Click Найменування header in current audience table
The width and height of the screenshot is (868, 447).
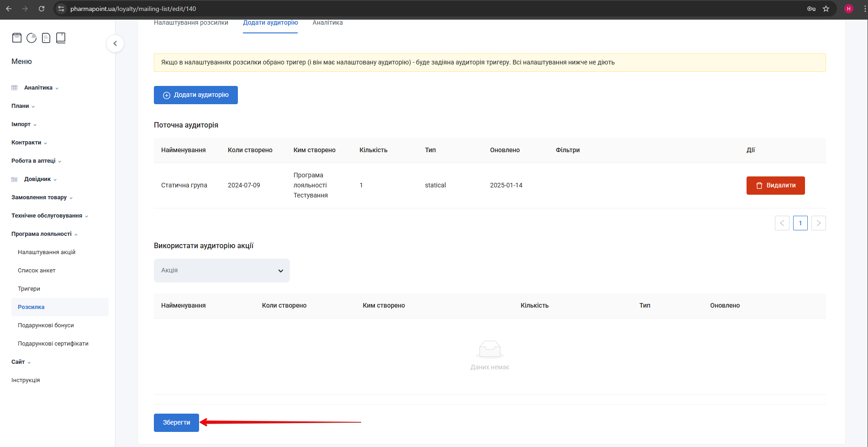(x=183, y=150)
